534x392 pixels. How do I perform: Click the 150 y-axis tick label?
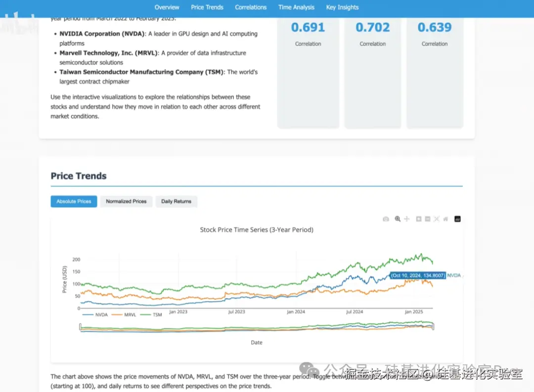click(x=76, y=272)
